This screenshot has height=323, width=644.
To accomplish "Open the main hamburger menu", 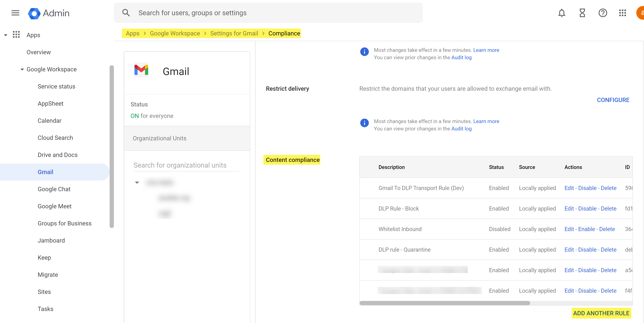I will [15, 13].
